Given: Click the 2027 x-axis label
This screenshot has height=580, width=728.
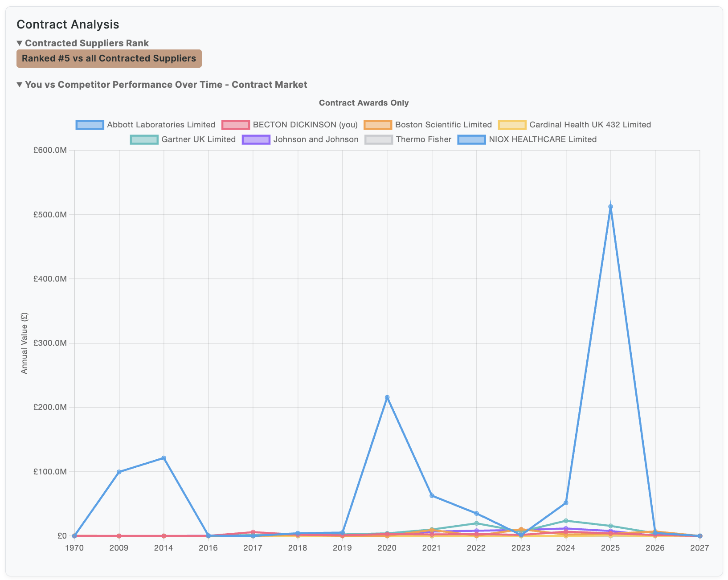Looking at the screenshot, I should [x=699, y=548].
